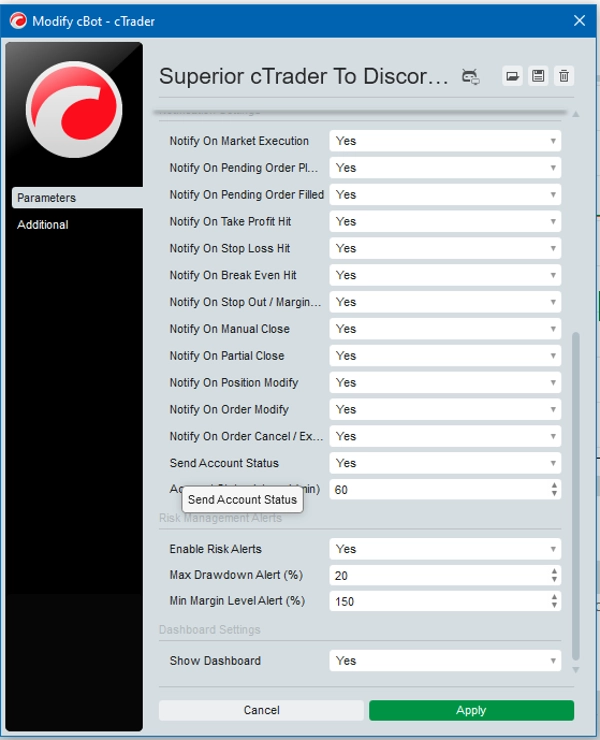Close the Modify cBot dialog
600x740 pixels.
(x=579, y=21)
